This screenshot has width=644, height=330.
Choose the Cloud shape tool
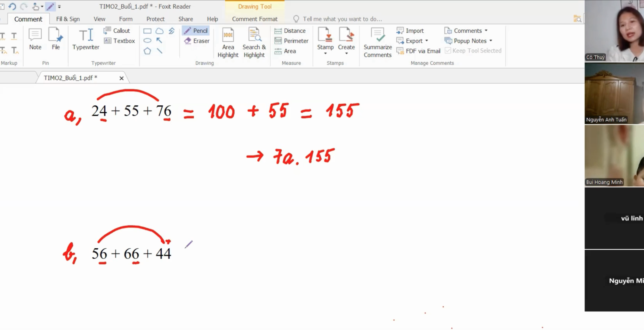pyautogui.click(x=159, y=31)
